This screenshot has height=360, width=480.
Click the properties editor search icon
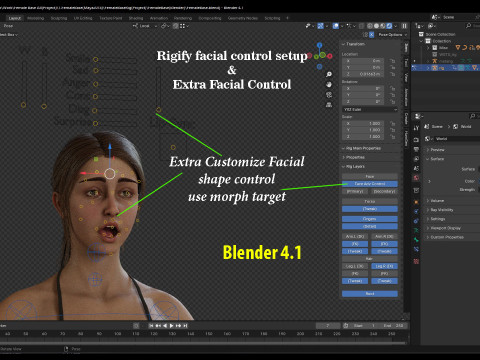click(472, 116)
